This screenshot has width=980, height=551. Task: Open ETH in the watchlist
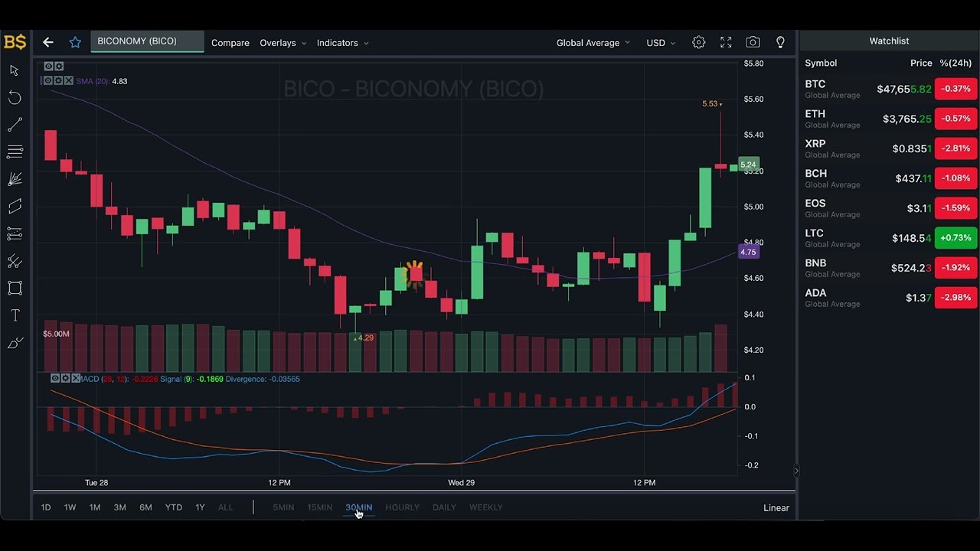click(x=890, y=119)
